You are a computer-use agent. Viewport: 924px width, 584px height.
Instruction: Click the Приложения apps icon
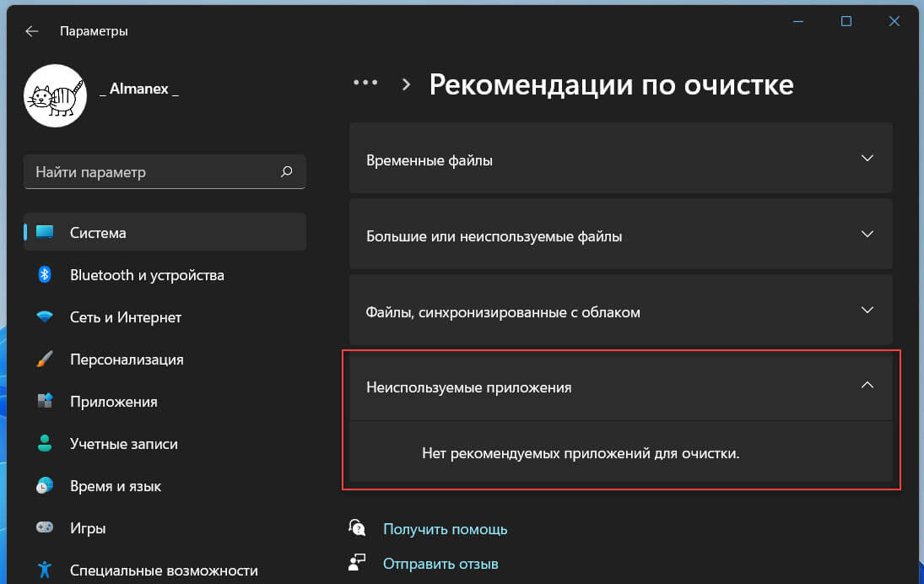(45, 401)
